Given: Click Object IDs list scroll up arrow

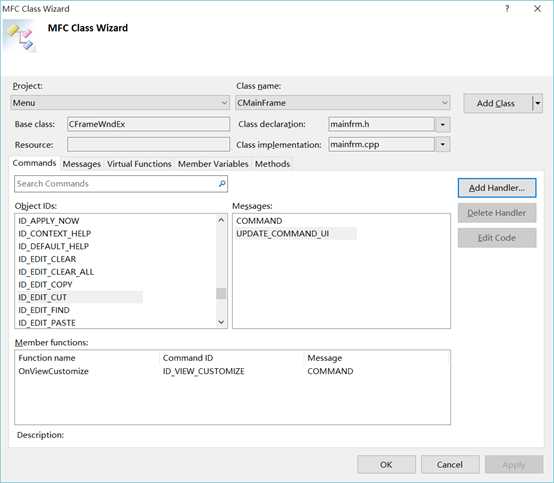Looking at the screenshot, I should (x=221, y=220).
